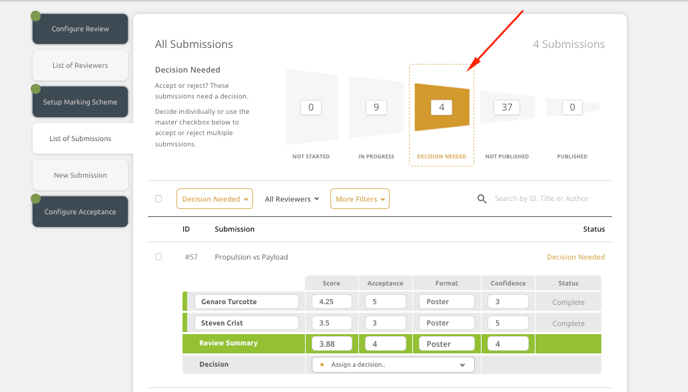Check the box for submission #57
688x392 pixels.
pyautogui.click(x=158, y=257)
